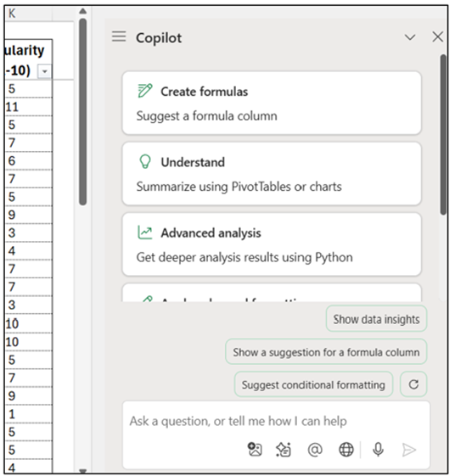Viewport: 455px width, 476px height.
Task: Click the Copilot pane scrollbar thumb
Action: tap(443, 135)
